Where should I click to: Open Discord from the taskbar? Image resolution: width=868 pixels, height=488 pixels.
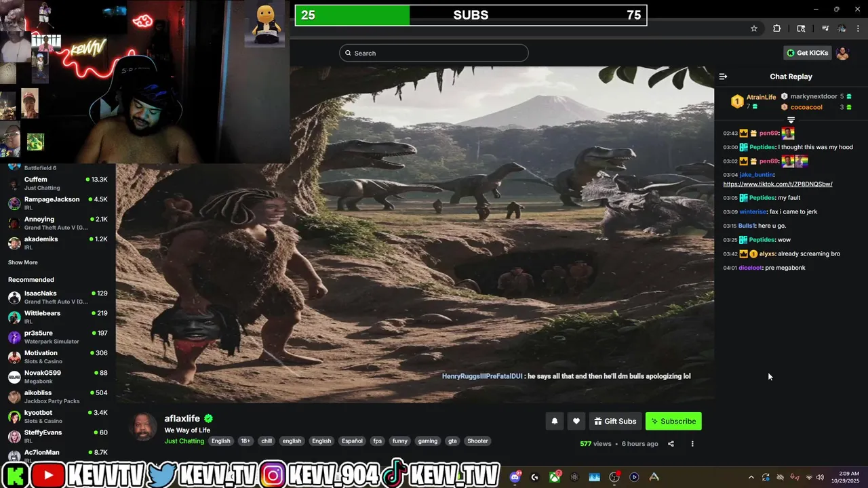(x=515, y=477)
